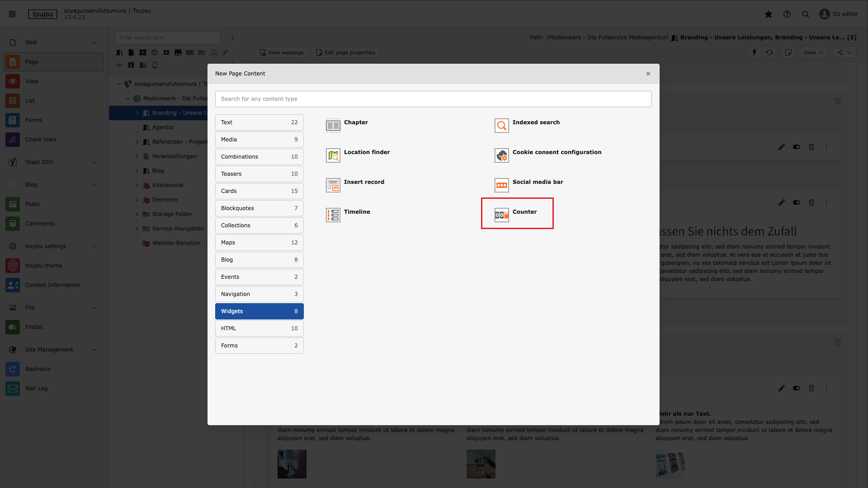Expand the Yoast SEO module group
The width and height of the screenshot is (868, 488).
coord(94,162)
